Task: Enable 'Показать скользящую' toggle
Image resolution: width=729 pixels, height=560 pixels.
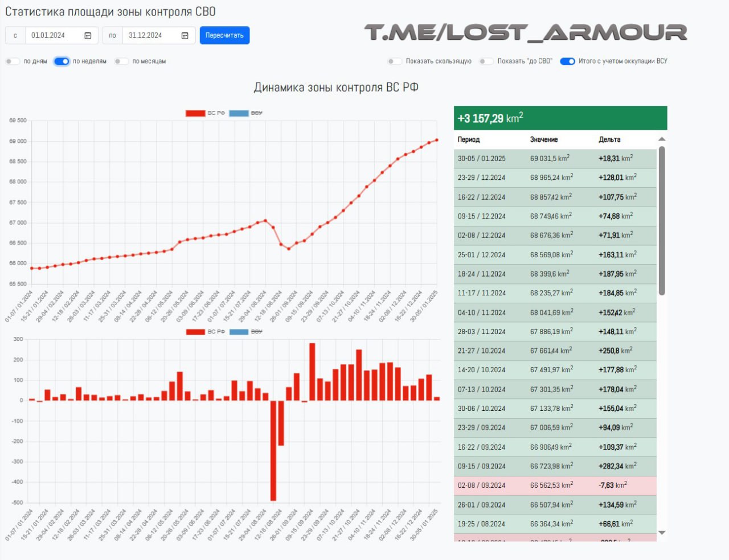Action: coord(394,61)
